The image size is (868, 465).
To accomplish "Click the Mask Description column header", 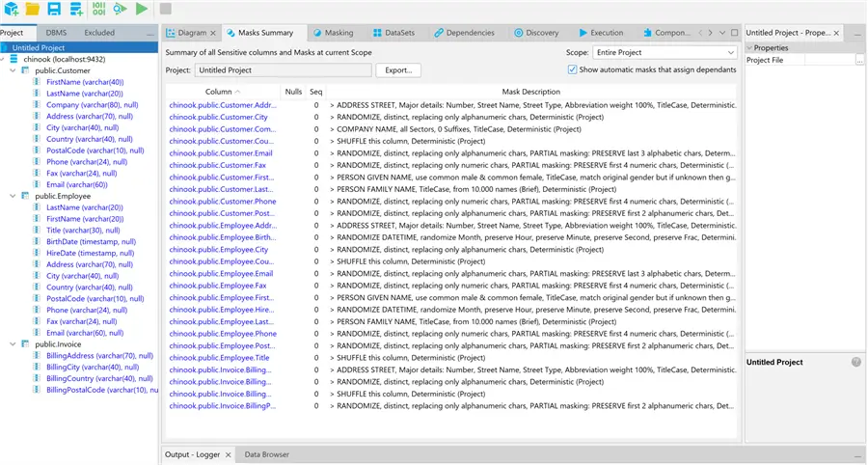I will tap(530, 92).
